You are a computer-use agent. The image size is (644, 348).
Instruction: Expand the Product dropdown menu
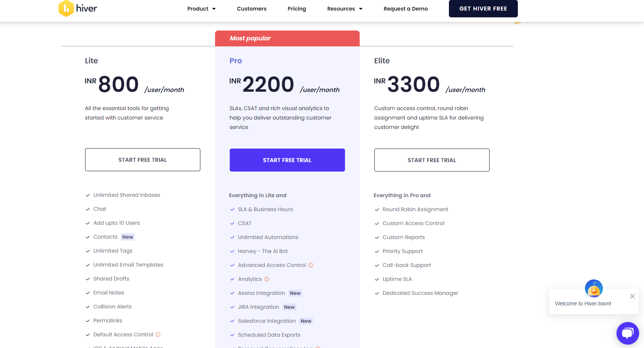[x=201, y=9]
